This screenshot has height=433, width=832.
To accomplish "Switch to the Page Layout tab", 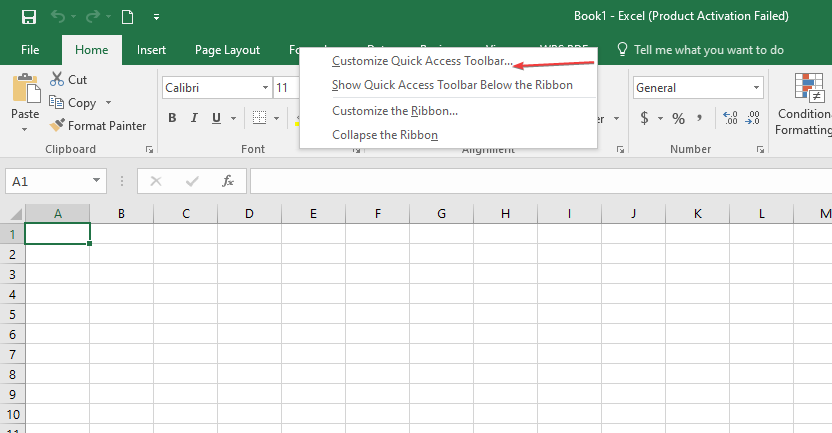I will pyautogui.click(x=227, y=49).
